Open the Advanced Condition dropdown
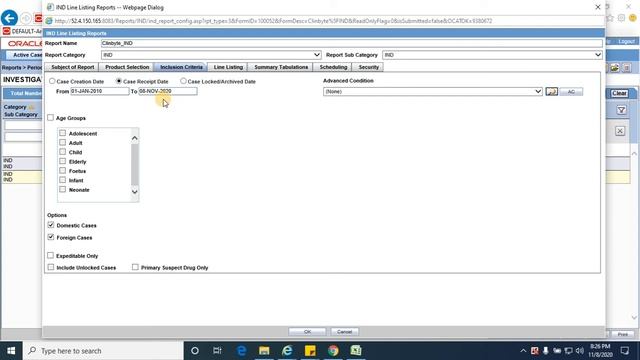The image size is (640, 360). [x=433, y=91]
